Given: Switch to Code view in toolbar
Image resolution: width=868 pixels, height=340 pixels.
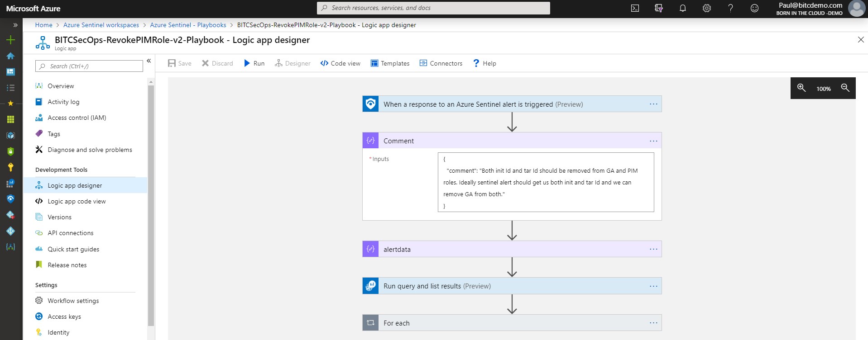Looking at the screenshot, I should coord(340,63).
